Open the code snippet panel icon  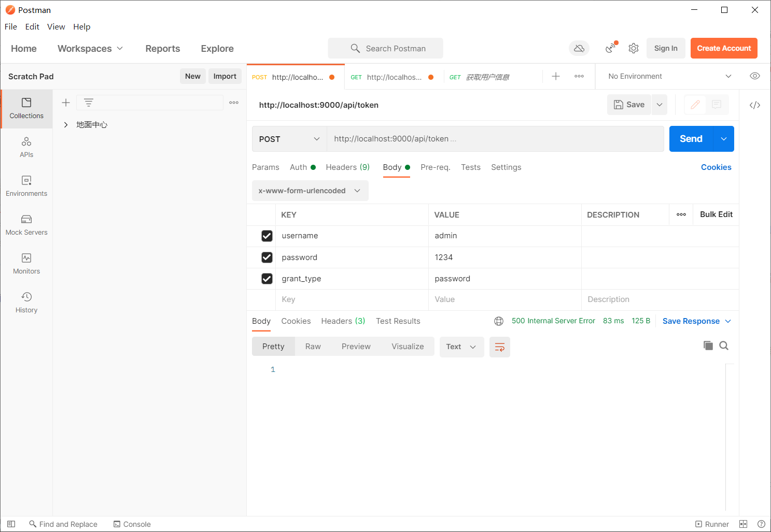[x=755, y=105]
